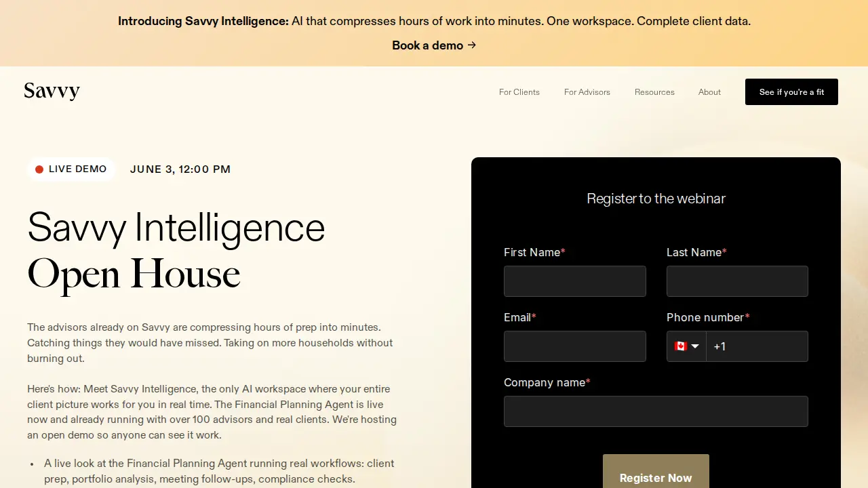
Task: Click the LIVE DEMO badge text
Action: 77,169
